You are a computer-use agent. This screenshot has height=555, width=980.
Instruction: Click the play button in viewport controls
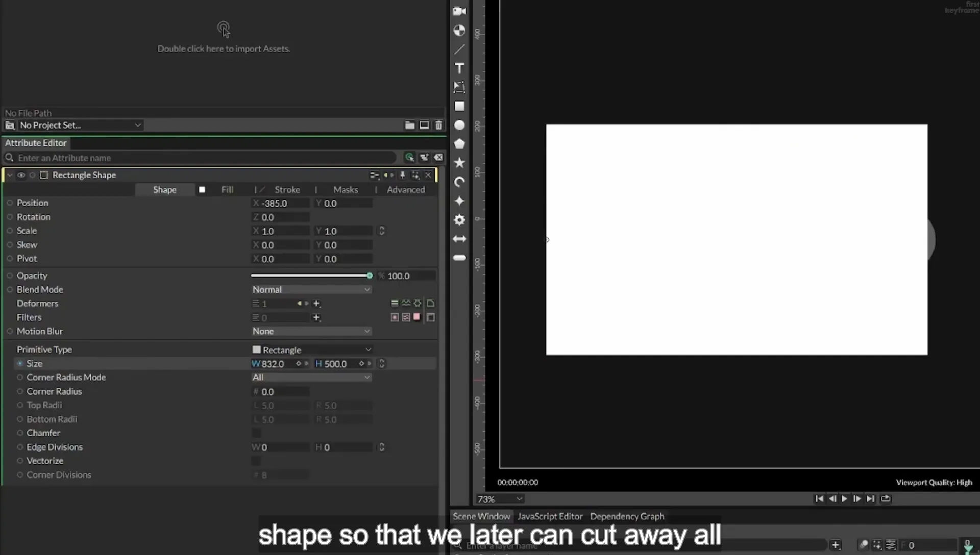844,499
